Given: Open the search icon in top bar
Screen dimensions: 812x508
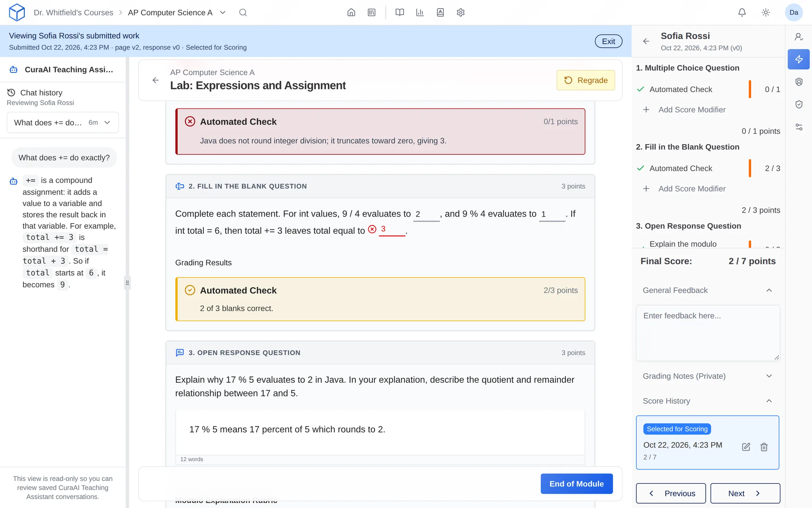Looking at the screenshot, I should tap(243, 13).
